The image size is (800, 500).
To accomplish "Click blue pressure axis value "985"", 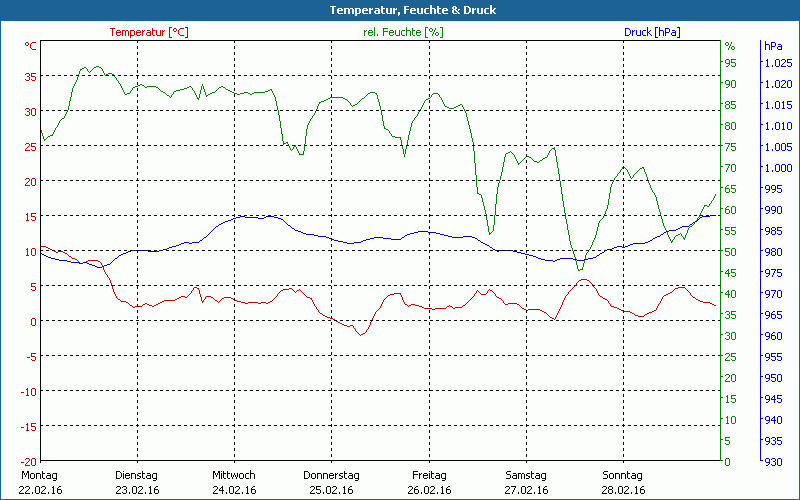I will pyautogui.click(x=773, y=231).
